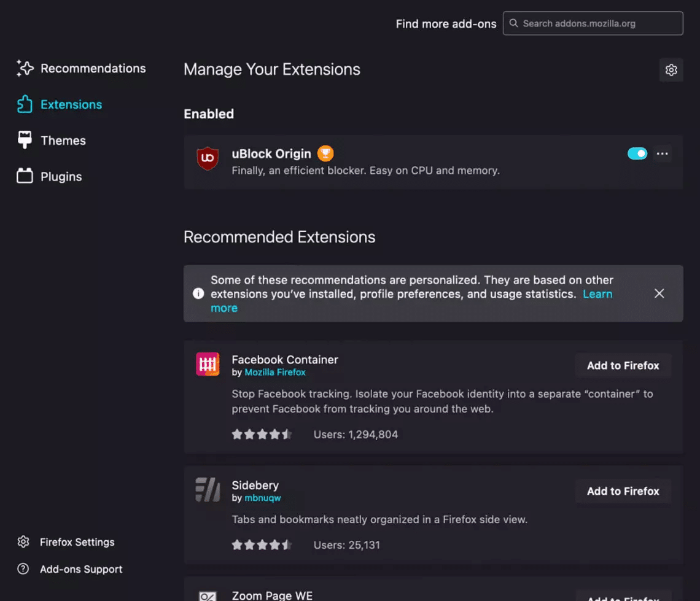The image size is (700, 601).
Task: Click the Zoom Page WE title
Action: [272, 595]
